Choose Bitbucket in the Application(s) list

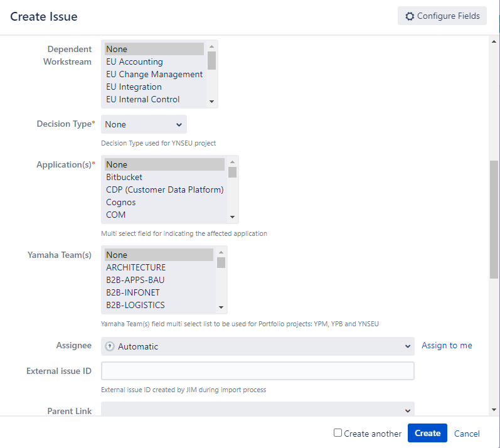164,177
